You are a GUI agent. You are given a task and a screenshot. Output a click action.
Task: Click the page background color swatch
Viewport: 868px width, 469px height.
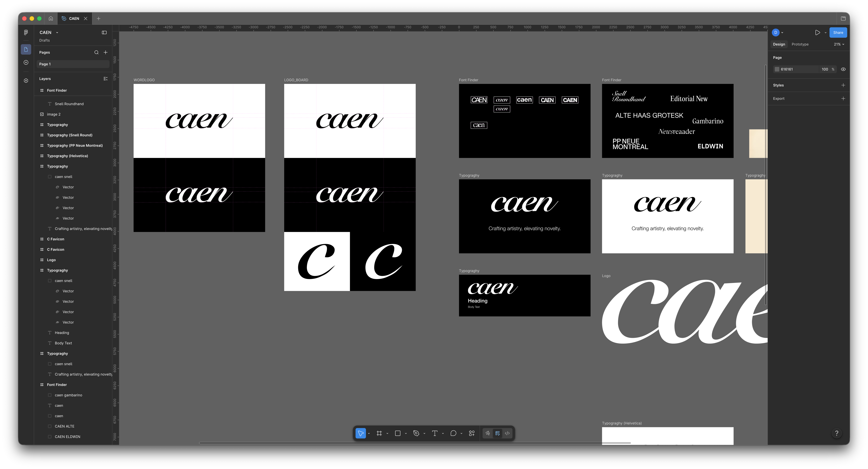tap(777, 69)
